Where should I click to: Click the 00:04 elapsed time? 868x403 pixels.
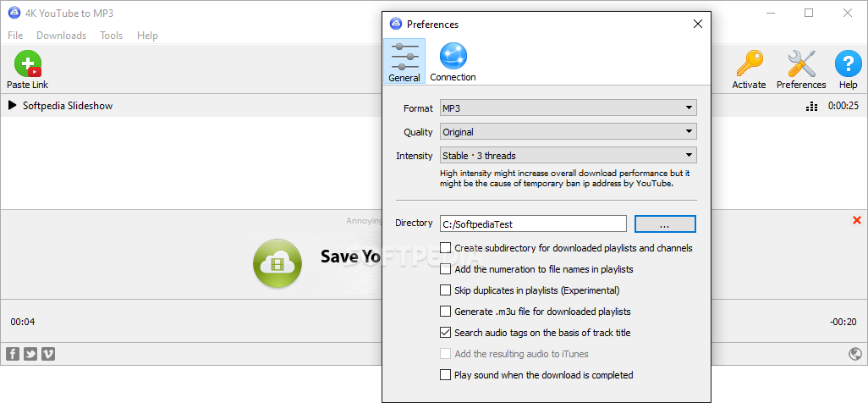(x=23, y=322)
